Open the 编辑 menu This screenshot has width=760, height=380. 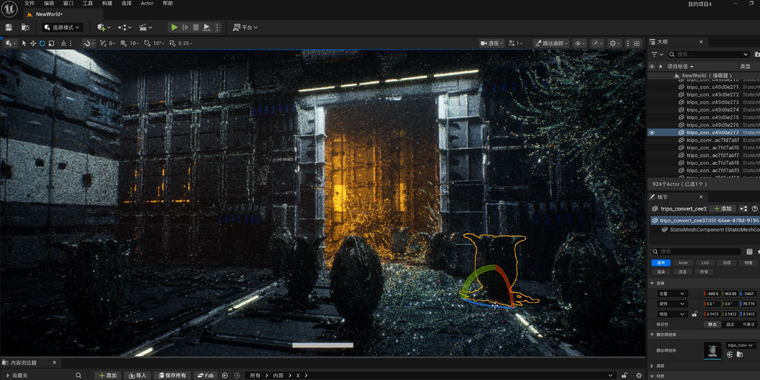49,3
